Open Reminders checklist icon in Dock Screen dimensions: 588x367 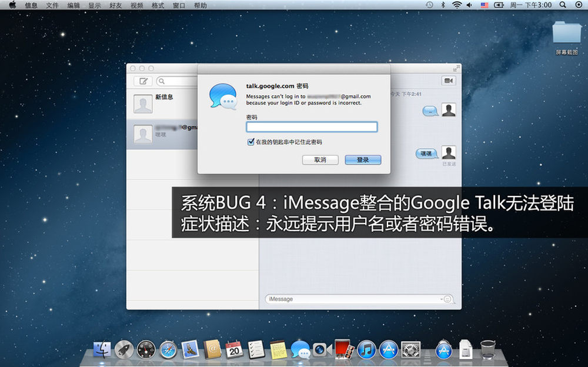[x=256, y=350]
